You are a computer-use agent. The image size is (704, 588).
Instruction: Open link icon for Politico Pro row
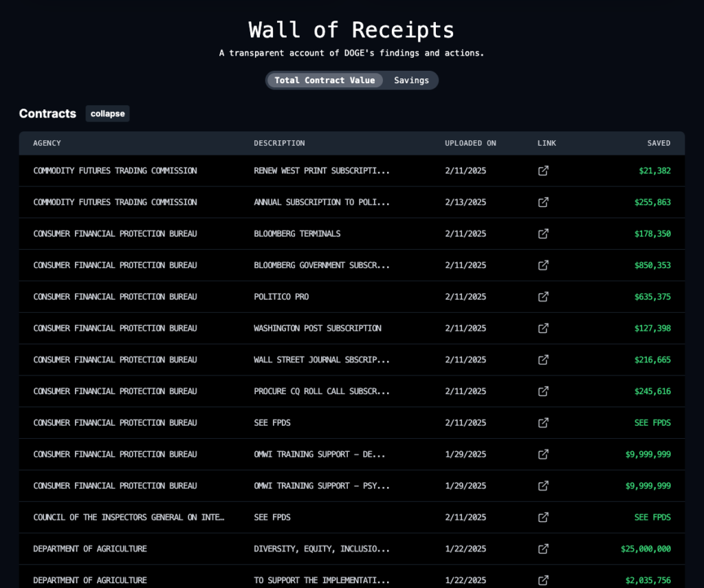tap(543, 296)
